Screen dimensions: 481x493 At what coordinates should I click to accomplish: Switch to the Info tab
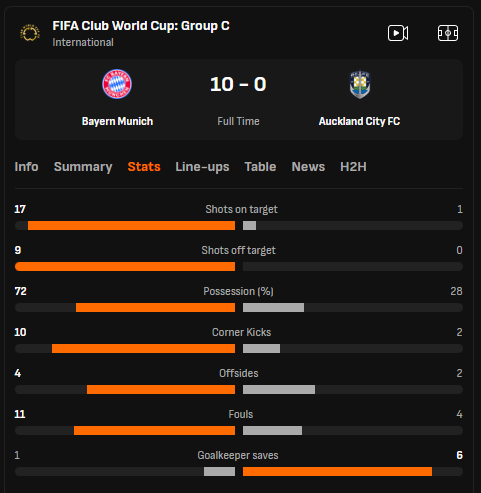26,167
